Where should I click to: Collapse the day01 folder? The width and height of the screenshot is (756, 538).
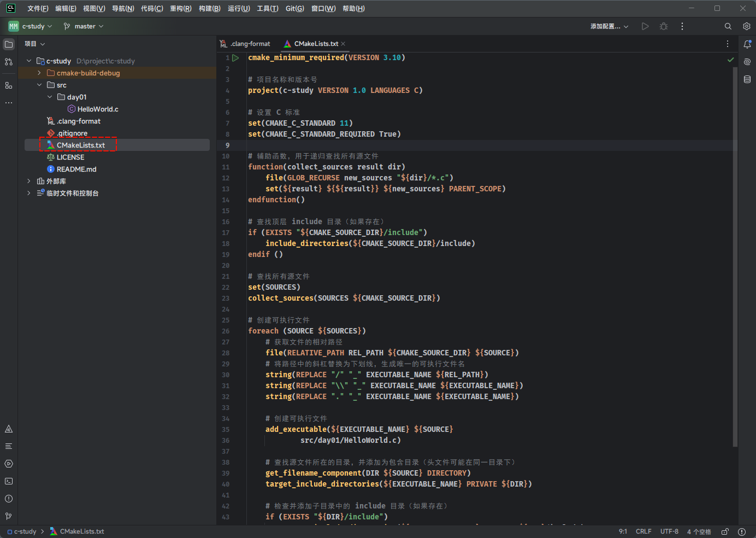(50, 97)
